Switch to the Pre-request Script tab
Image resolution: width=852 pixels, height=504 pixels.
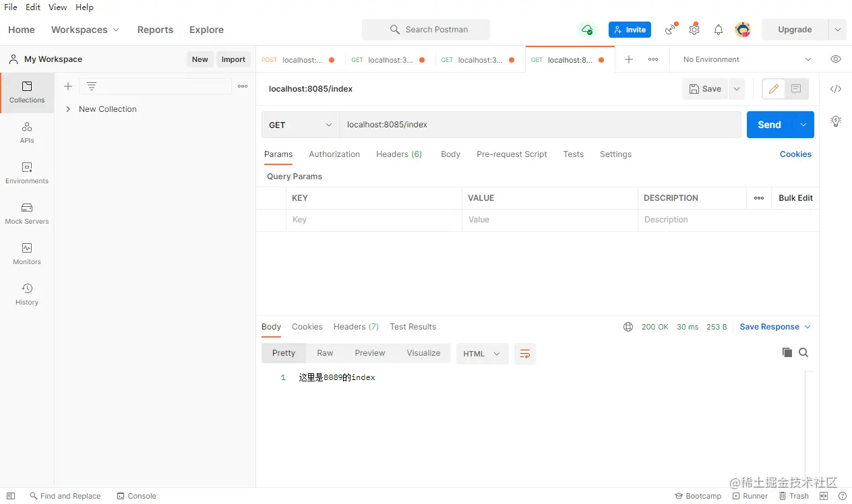point(512,154)
